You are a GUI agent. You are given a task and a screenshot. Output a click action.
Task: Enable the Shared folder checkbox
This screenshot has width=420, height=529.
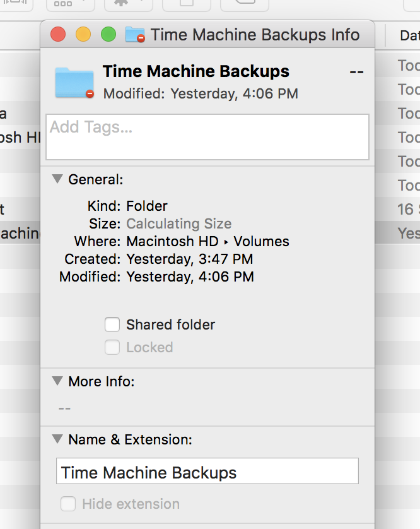[112, 324]
